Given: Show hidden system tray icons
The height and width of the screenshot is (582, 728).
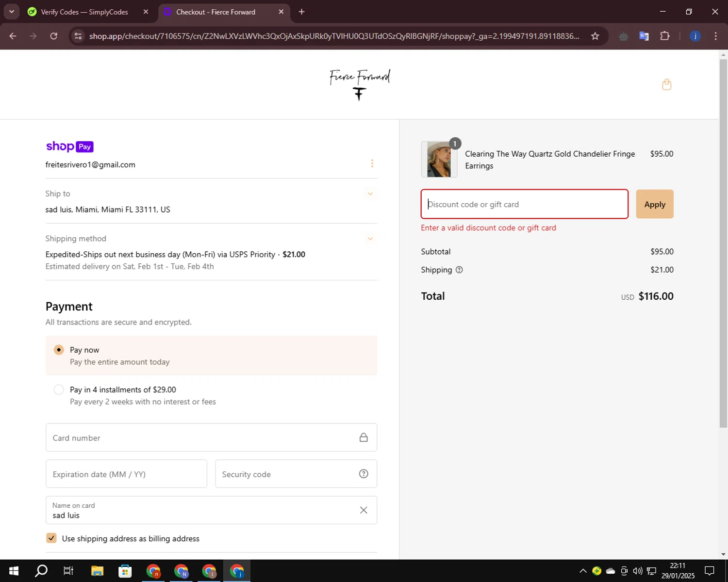Looking at the screenshot, I should (x=583, y=571).
